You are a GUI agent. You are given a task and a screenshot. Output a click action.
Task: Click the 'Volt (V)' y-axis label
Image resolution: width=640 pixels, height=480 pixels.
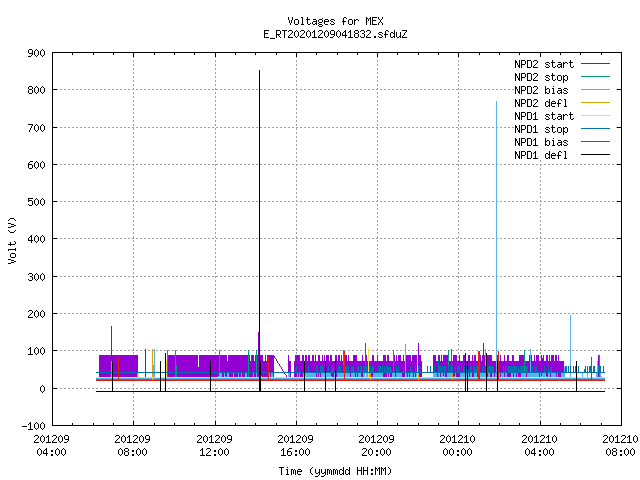(12, 240)
